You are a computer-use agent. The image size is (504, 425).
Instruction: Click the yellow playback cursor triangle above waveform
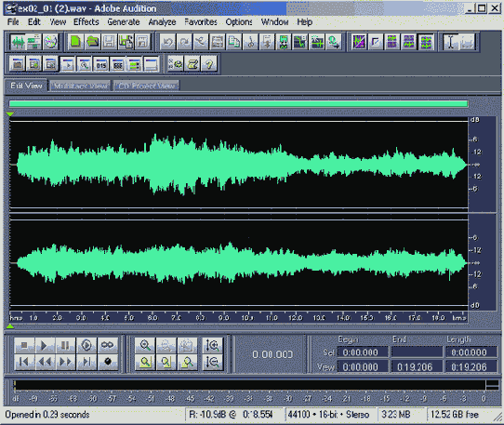[10, 114]
